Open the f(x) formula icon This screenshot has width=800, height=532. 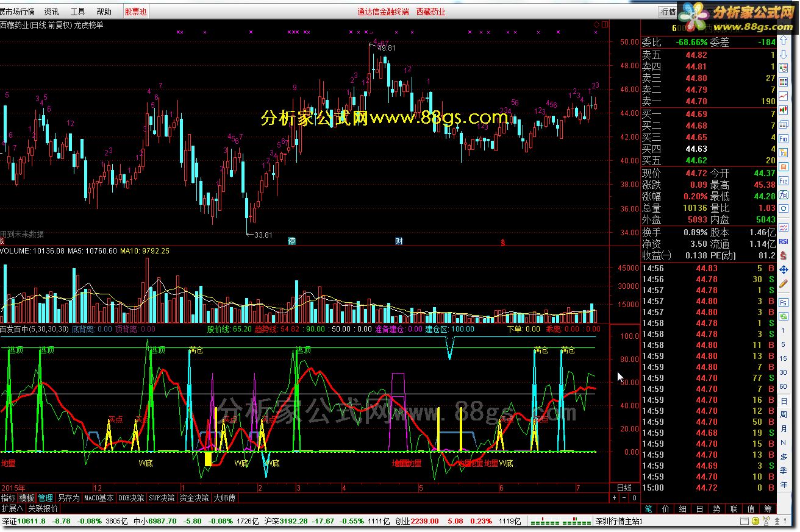pyautogui.click(x=784, y=195)
